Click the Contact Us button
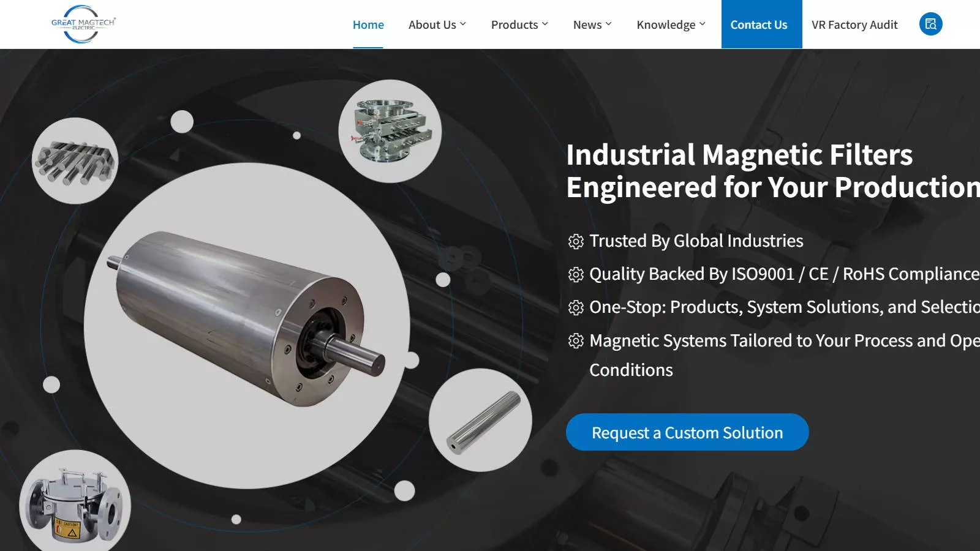Screen dimensions: 980x551 click(761, 24)
